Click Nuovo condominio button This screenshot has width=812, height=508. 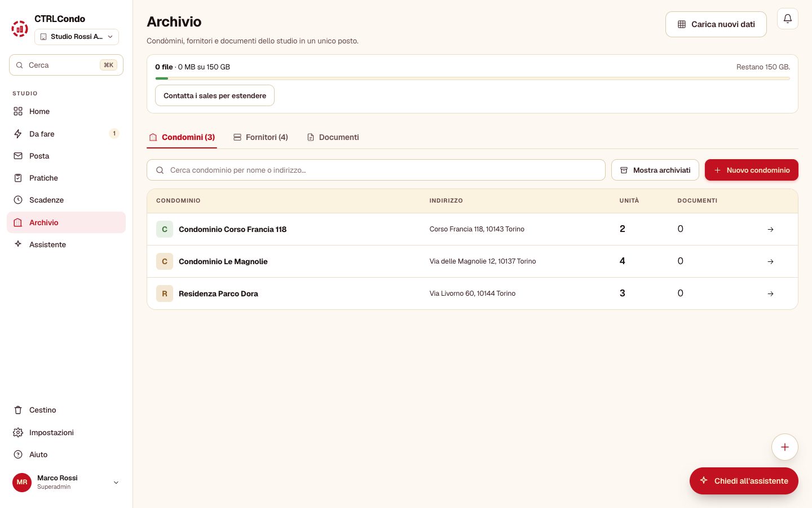pos(752,170)
